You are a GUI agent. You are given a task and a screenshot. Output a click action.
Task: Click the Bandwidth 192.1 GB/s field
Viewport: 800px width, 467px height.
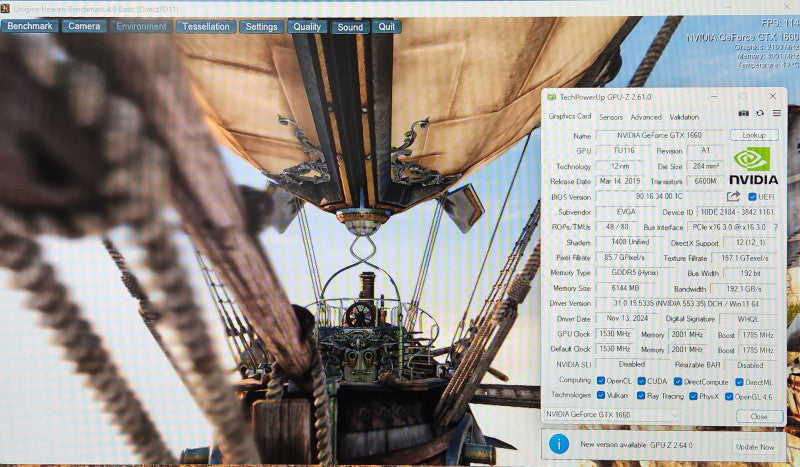coord(743,289)
